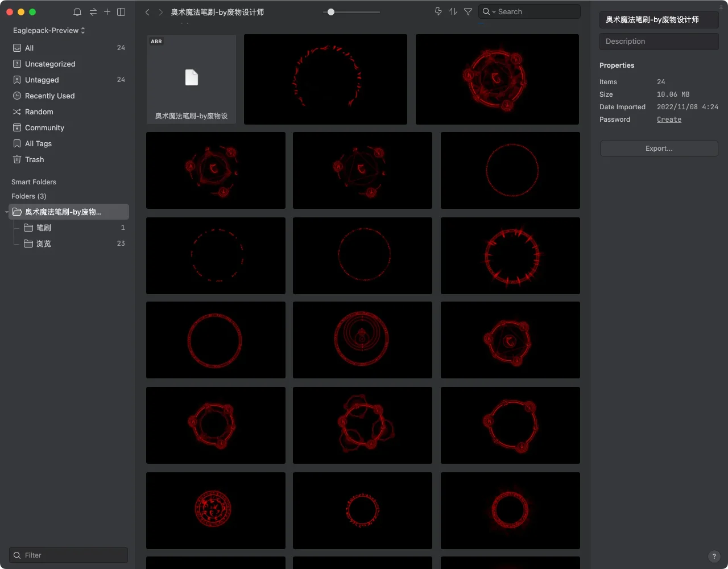The width and height of the screenshot is (728, 569).
Task: Open the Eaglepack-Preview library dropdown
Action: tap(49, 30)
